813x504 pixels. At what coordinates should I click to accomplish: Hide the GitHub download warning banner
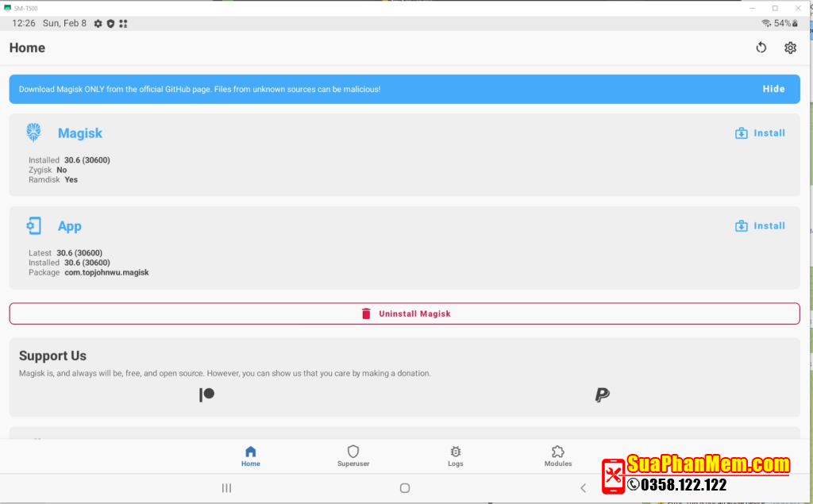[x=773, y=89]
